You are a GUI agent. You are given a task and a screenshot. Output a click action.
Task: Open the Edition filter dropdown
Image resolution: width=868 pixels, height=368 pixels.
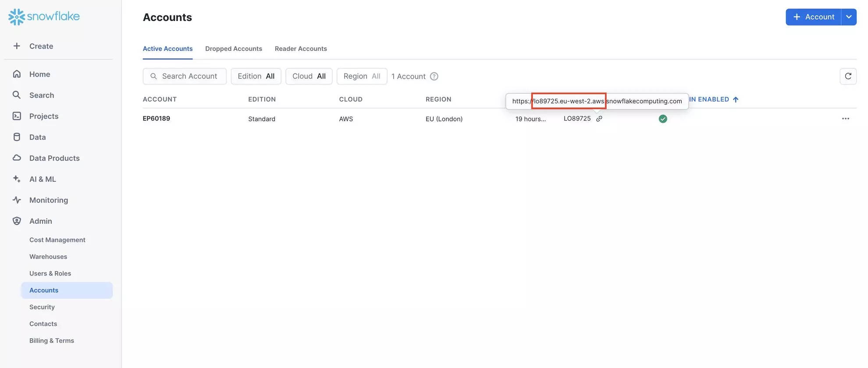pyautogui.click(x=256, y=76)
